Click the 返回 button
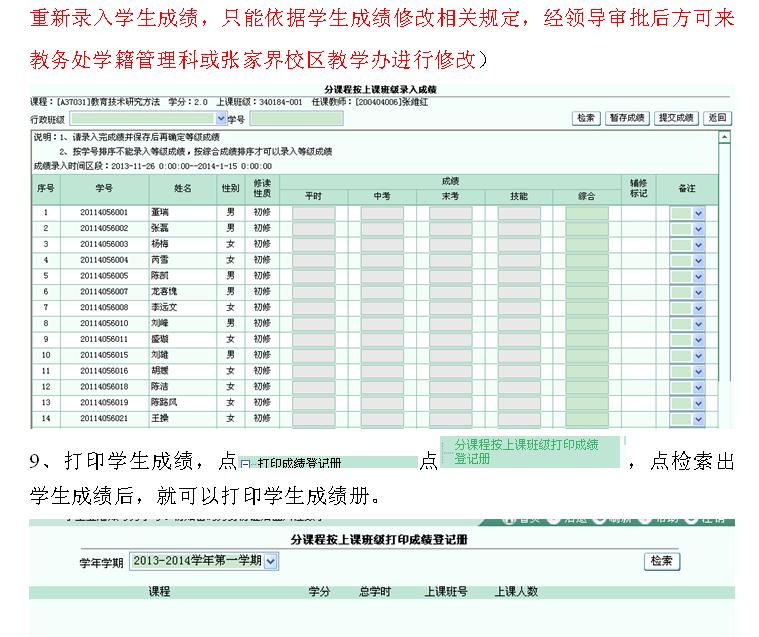The width and height of the screenshot is (759, 637). [x=717, y=118]
